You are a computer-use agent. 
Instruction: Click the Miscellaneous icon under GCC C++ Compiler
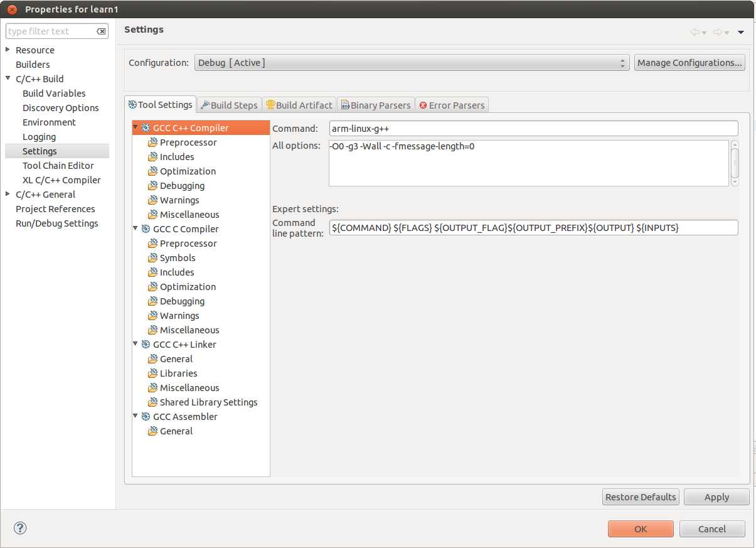152,215
